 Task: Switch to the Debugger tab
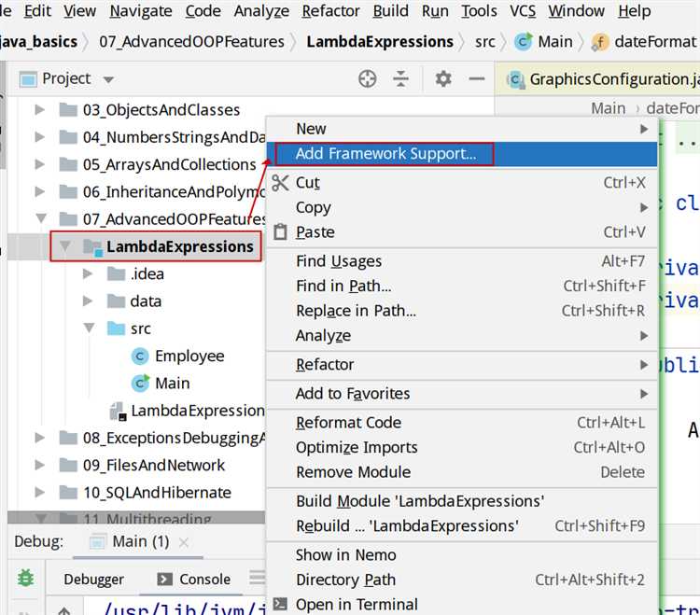point(93,580)
